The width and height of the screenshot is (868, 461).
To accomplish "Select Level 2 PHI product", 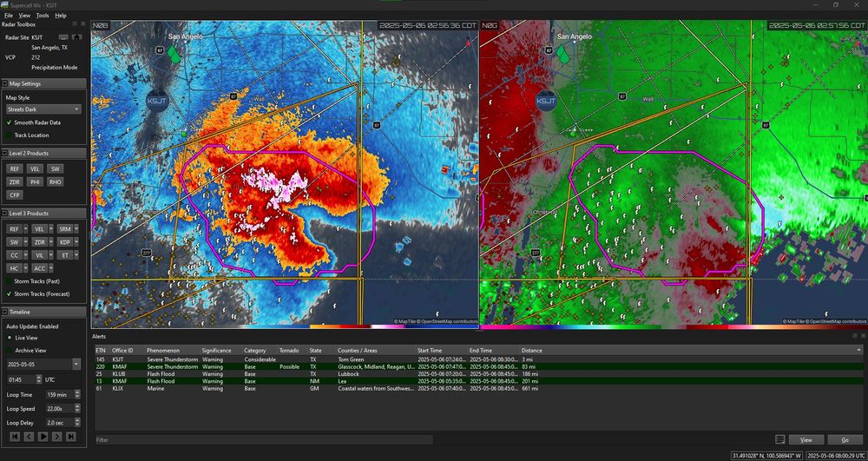I will pos(35,182).
